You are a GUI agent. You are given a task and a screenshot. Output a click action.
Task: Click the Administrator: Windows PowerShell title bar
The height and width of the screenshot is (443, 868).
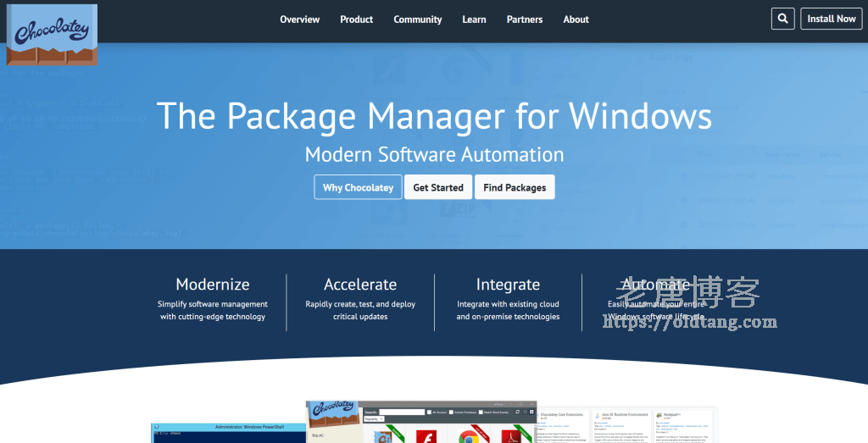(229, 427)
